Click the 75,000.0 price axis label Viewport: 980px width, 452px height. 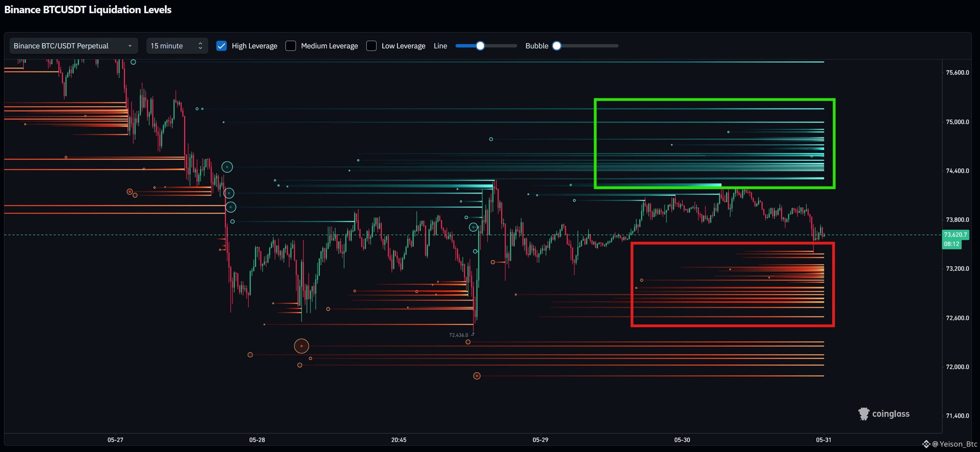pyautogui.click(x=958, y=122)
